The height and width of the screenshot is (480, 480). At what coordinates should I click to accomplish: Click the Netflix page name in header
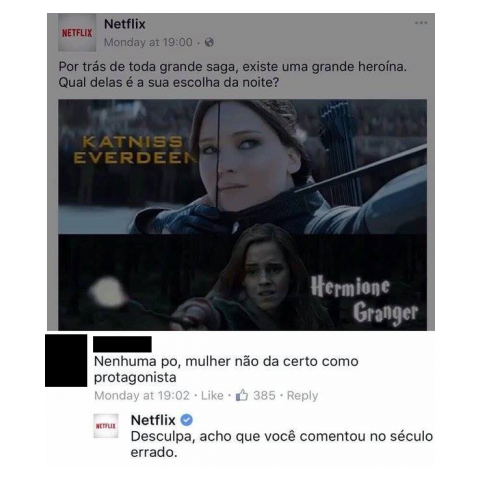click(125, 24)
